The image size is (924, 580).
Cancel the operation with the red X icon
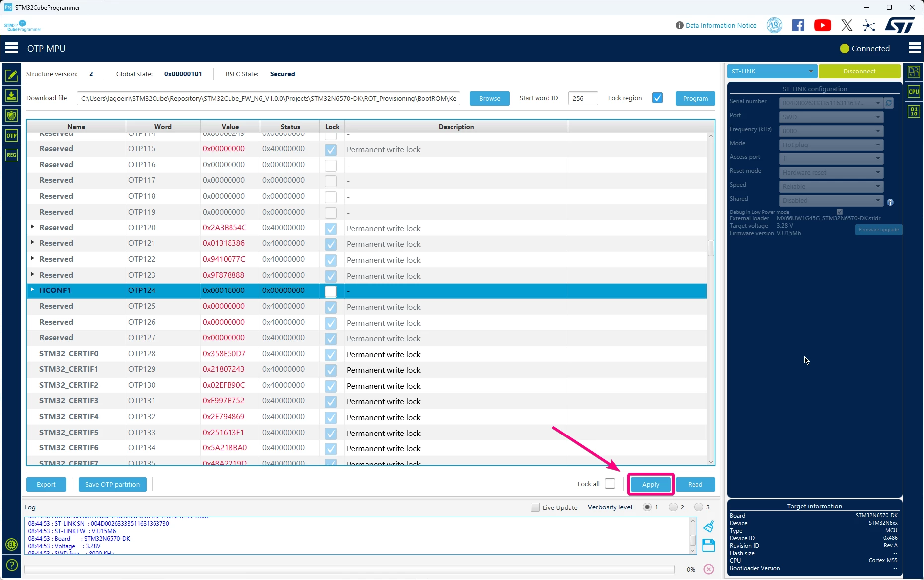(709, 569)
